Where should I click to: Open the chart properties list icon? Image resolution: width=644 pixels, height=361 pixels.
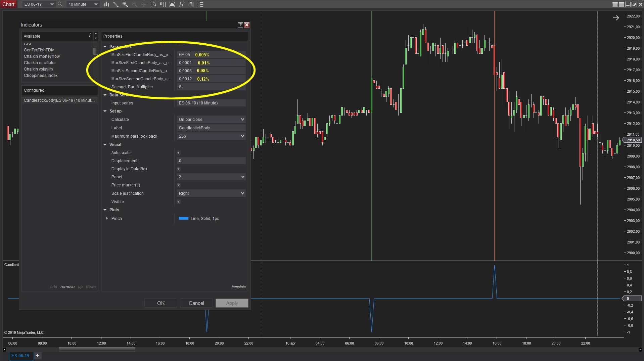[200, 4]
